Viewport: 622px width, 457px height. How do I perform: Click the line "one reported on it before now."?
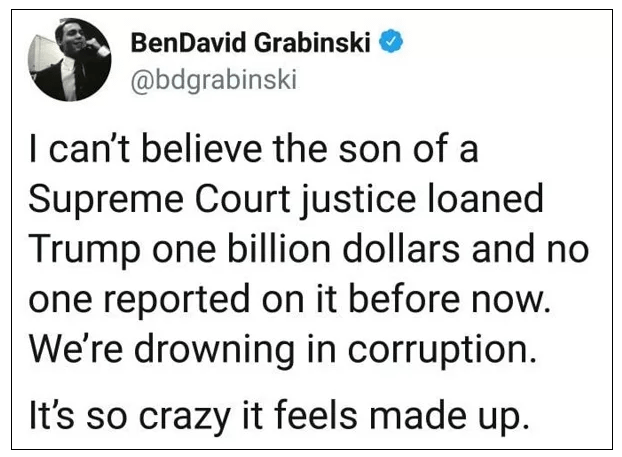[x=290, y=299]
